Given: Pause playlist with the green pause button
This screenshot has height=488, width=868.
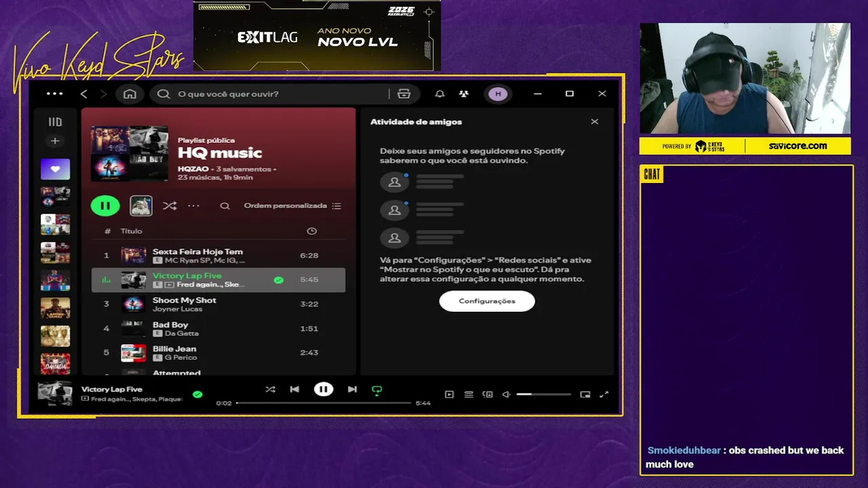Looking at the screenshot, I should coord(105,205).
